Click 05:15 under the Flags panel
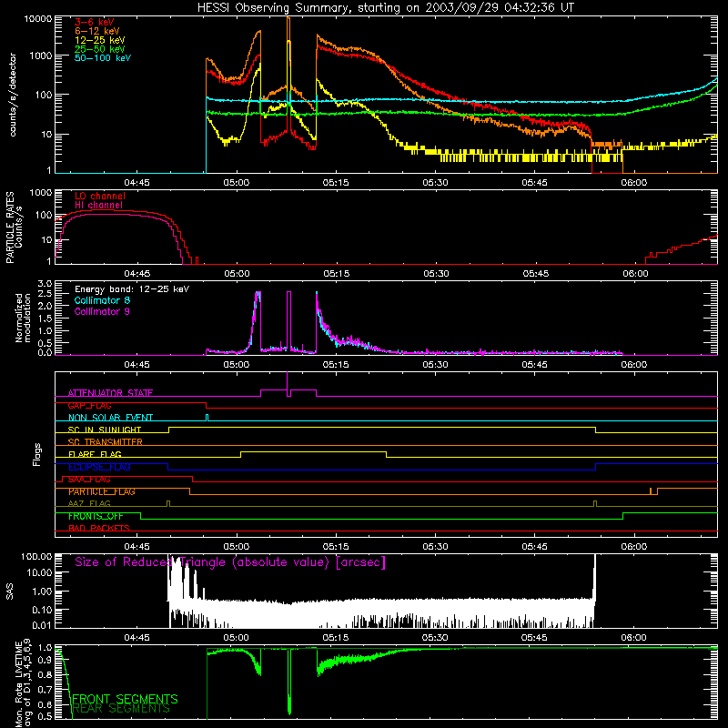Screen dimensions: 728x728 tap(336, 547)
